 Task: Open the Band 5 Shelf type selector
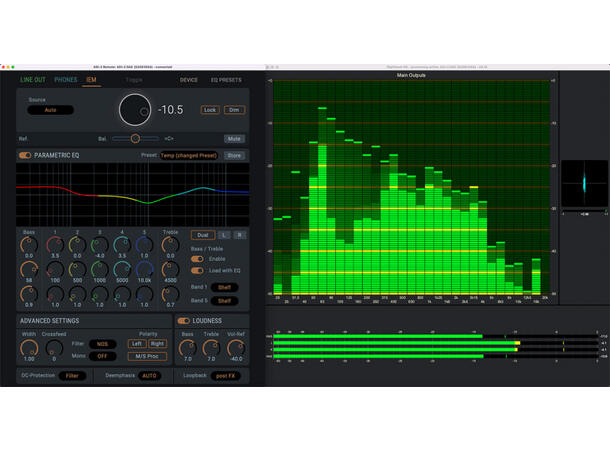[224, 301]
